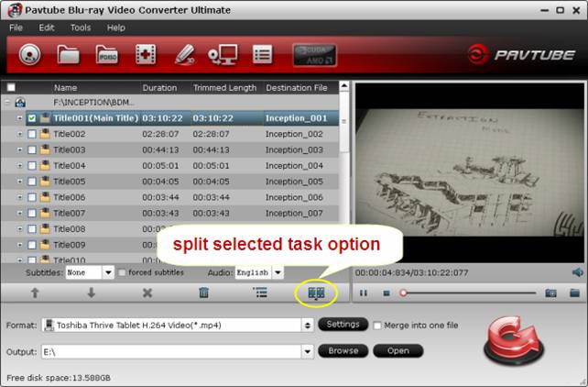Toggle the preview volume speaker icon

[578, 272]
